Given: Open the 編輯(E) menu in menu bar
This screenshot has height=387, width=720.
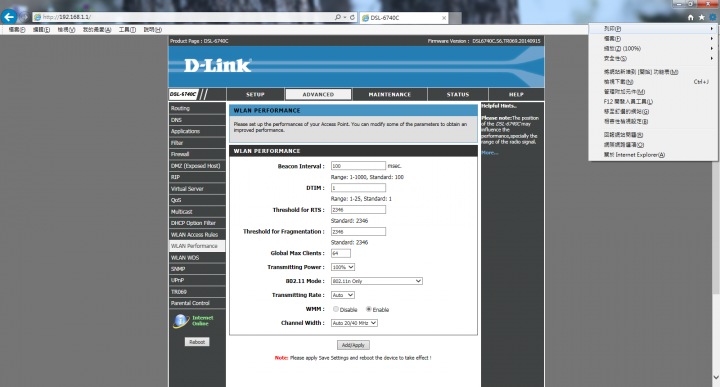Looking at the screenshot, I should coord(41,30).
